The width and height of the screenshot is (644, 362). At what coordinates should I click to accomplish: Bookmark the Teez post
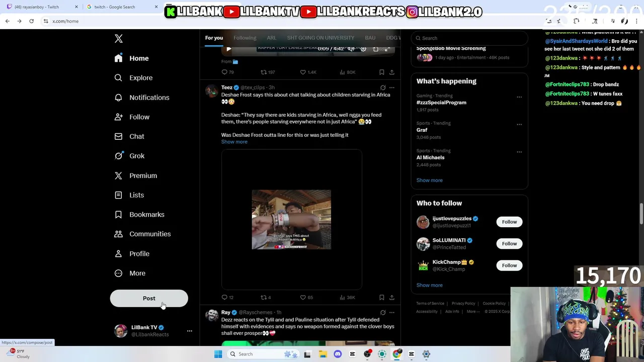click(x=382, y=298)
